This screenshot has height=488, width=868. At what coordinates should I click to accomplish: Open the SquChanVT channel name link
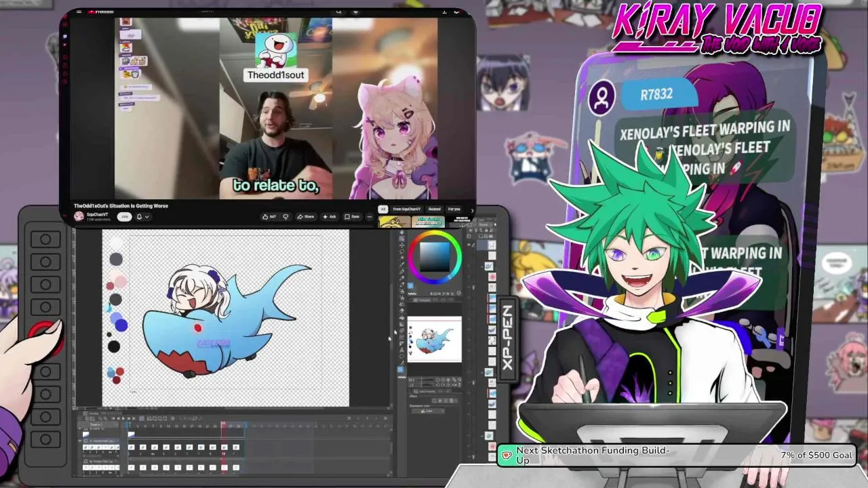coord(97,214)
